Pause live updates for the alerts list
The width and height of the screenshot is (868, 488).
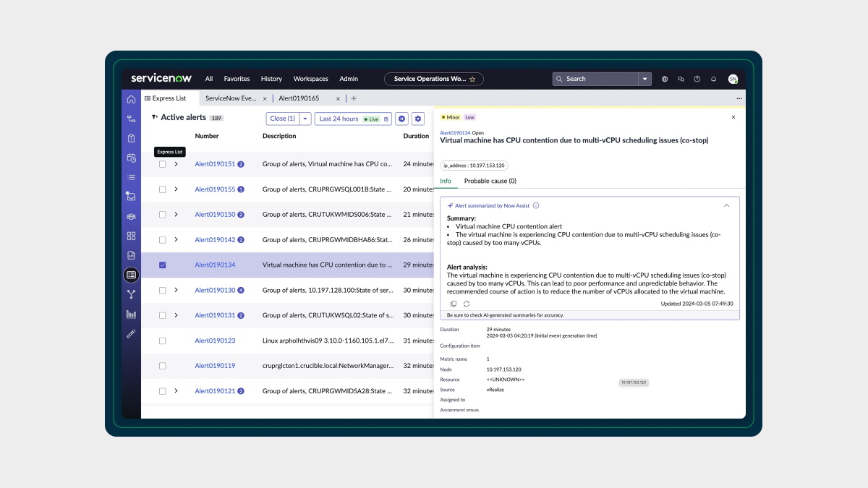tap(402, 119)
